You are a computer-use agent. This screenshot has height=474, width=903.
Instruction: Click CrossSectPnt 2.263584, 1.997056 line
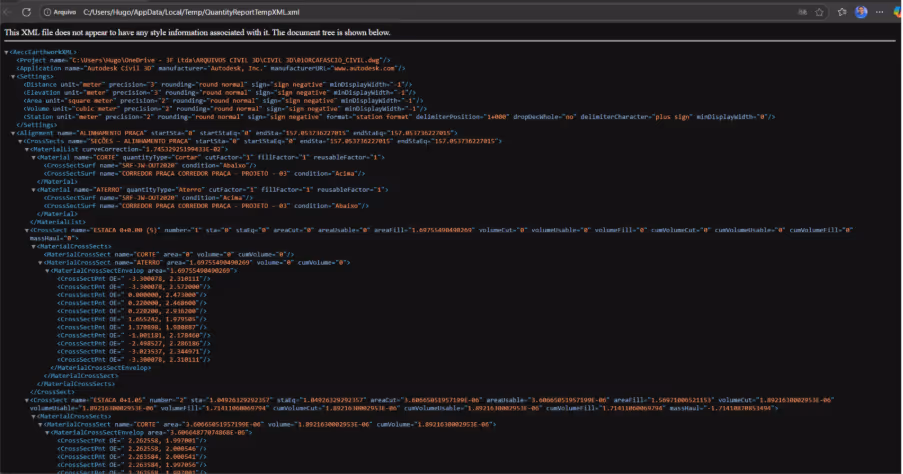(132, 465)
